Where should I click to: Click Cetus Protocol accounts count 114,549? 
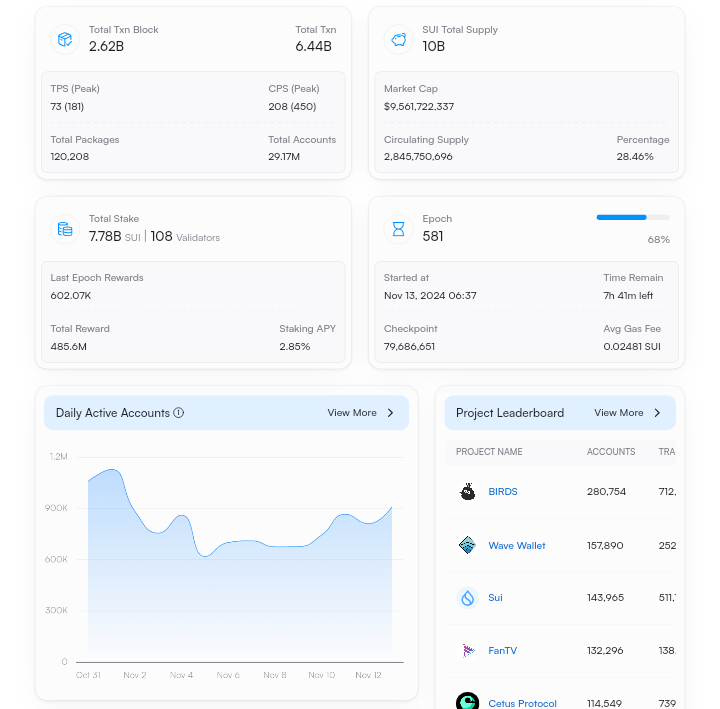(604, 703)
